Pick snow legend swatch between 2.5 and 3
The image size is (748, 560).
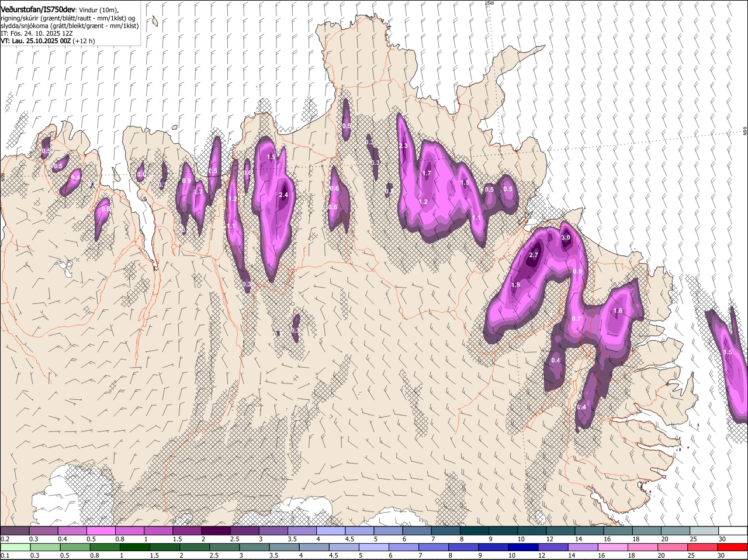coord(245,531)
